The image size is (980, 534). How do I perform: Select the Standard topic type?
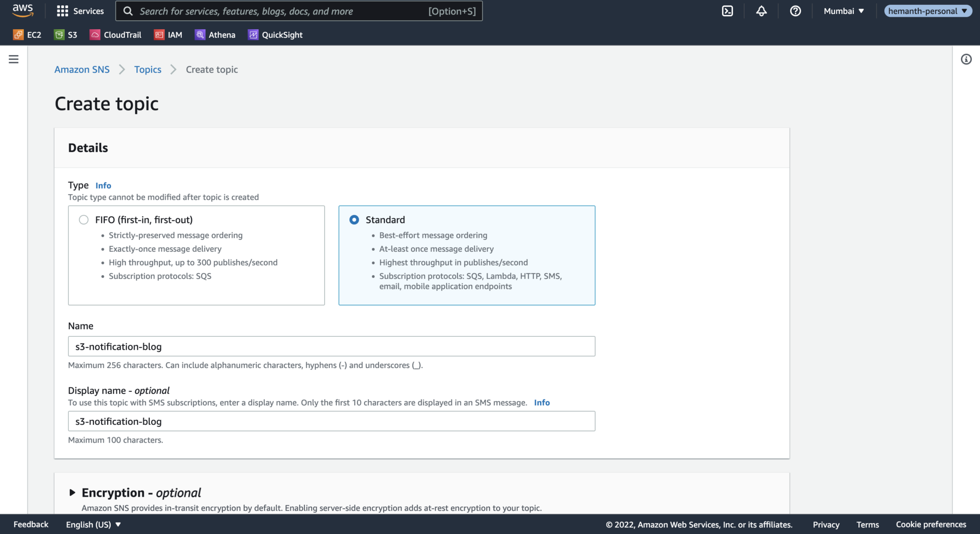click(354, 220)
